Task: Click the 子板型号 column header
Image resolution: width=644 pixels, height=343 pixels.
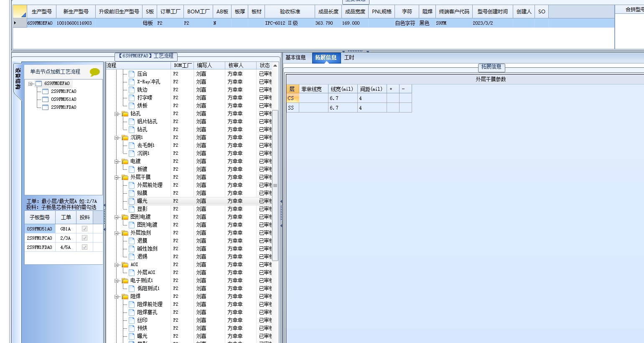Action: 40,218
